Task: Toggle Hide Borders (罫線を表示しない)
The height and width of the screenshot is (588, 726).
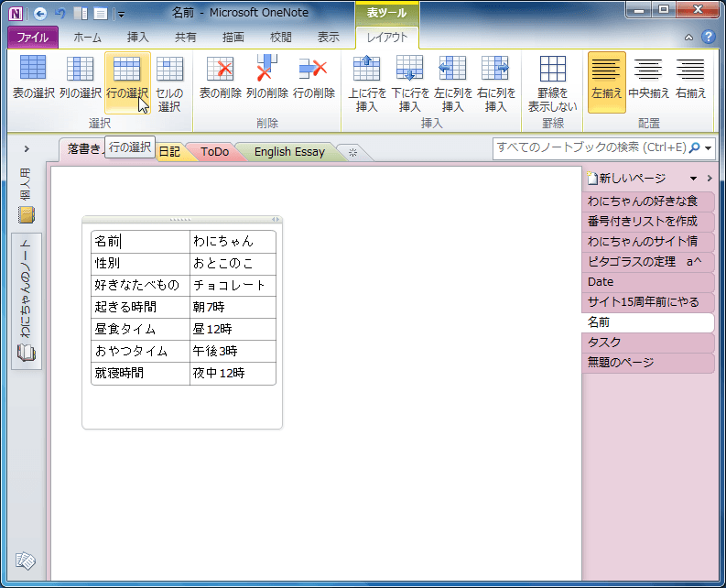Action: [553, 82]
